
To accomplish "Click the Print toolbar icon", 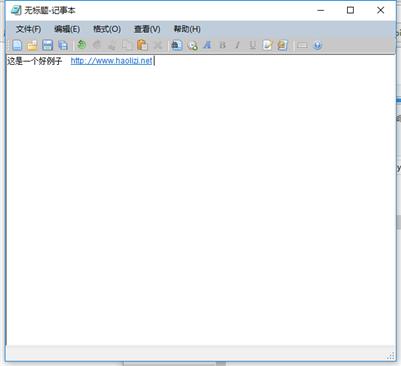I will [177, 45].
